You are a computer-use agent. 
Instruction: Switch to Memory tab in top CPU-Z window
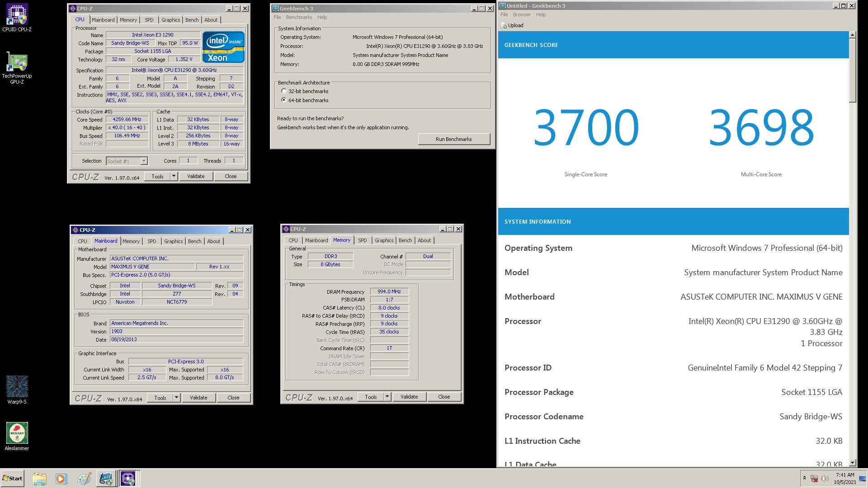click(128, 20)
